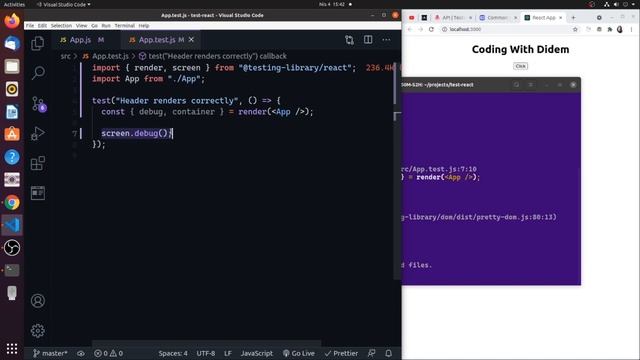Click the master branch indicator
640x360 pixels.
[50, 353]
